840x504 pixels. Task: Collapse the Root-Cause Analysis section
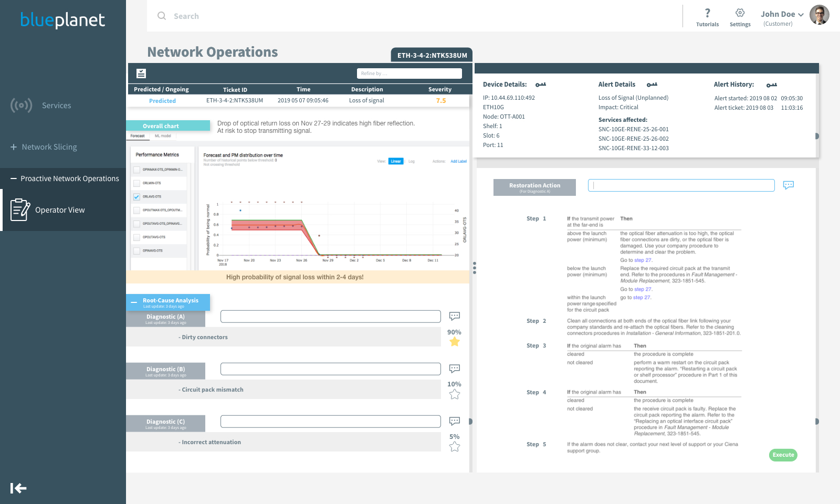click(134, 302)
